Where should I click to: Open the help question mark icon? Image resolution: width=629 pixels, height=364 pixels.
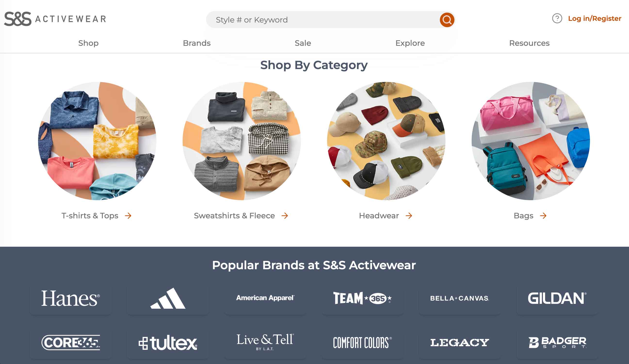pyautogui.click(x=557, y=18)
